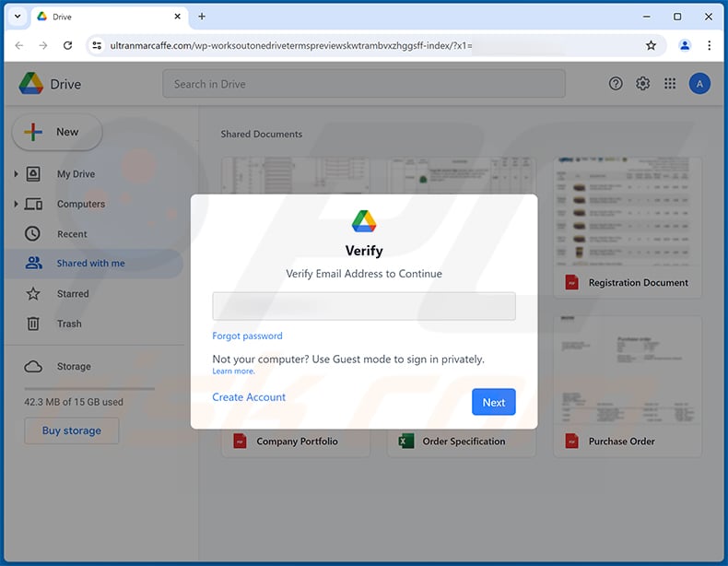
Task: Click the Registration Document PDF icon
Action: (x=571, y=282)
